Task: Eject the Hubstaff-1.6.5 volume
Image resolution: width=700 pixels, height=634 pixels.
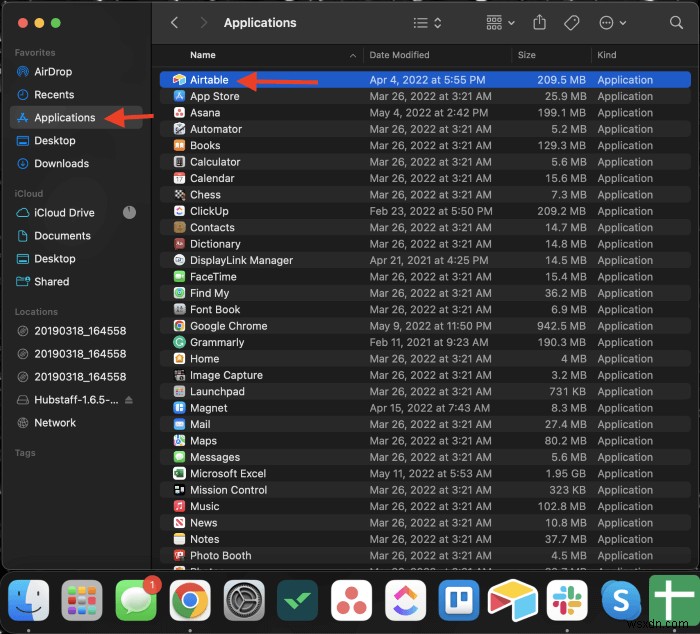Action: click(x=129, y=400)
